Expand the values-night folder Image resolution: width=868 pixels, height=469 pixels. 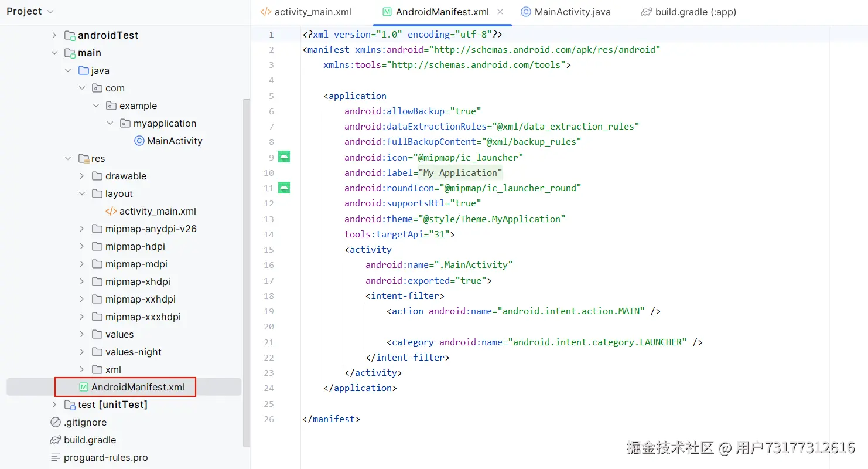coord(82,352)
